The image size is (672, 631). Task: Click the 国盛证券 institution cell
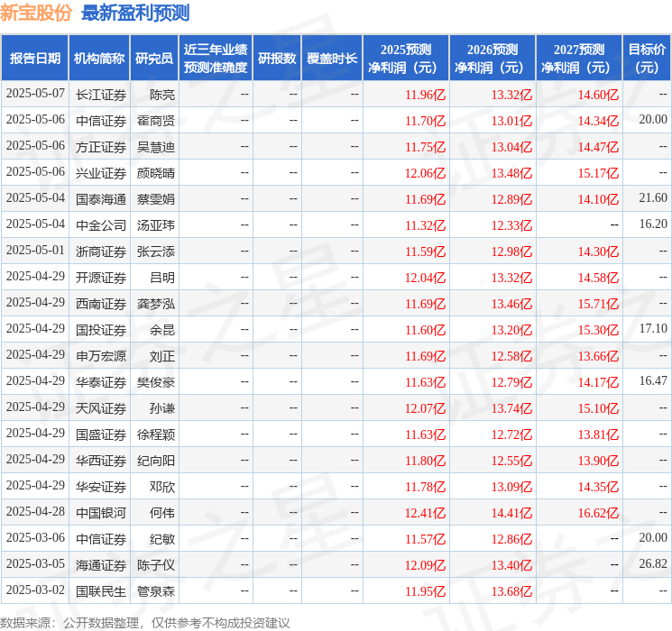[101, 434]
